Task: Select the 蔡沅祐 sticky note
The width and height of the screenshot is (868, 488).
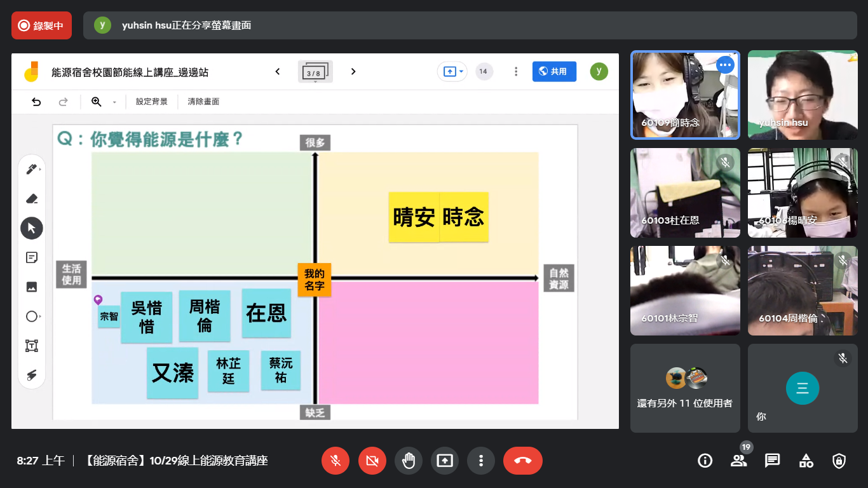Action: (x=281, y=370)
